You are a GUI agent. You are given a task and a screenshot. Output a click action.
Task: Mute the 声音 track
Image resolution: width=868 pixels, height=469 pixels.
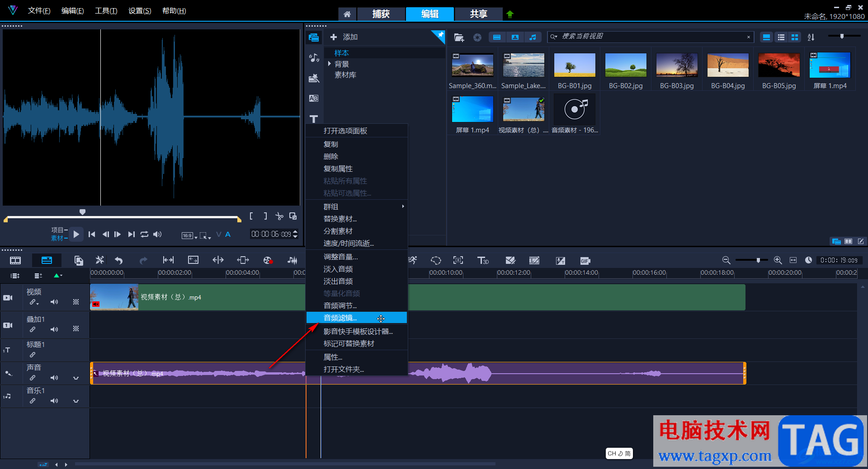click(54, 378)
